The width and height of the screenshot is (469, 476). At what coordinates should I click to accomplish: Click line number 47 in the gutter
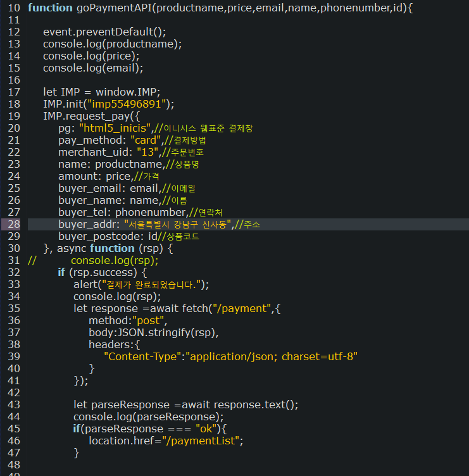pos(14,453)
